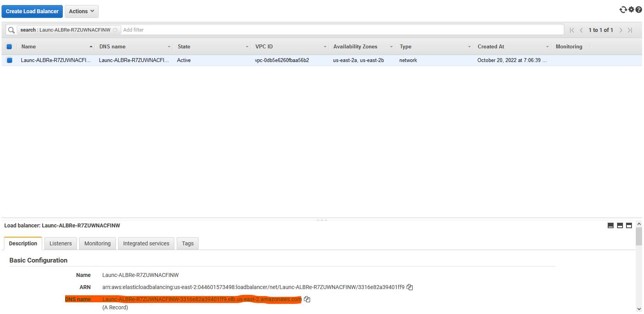Screen dimensions: 644x314
Task: Click the Launc-ALBRe-R7ZUWNACFI name cell in row
Action: 56,60
